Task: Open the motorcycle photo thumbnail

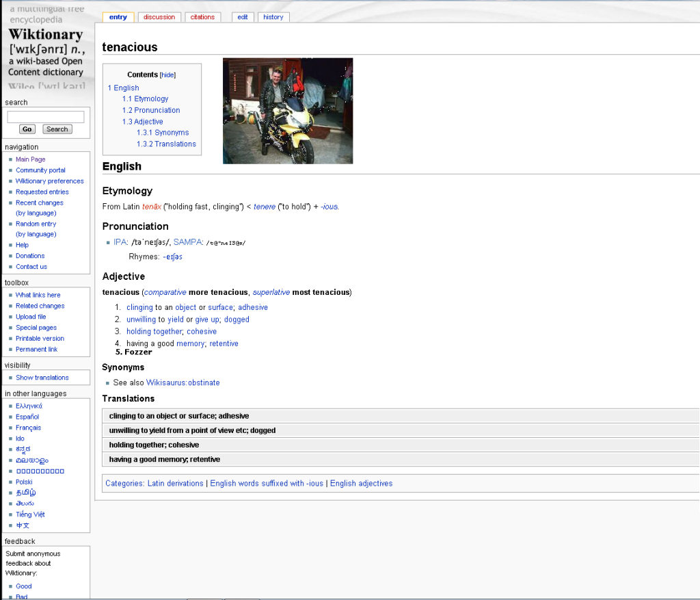Action: point(288,111)
